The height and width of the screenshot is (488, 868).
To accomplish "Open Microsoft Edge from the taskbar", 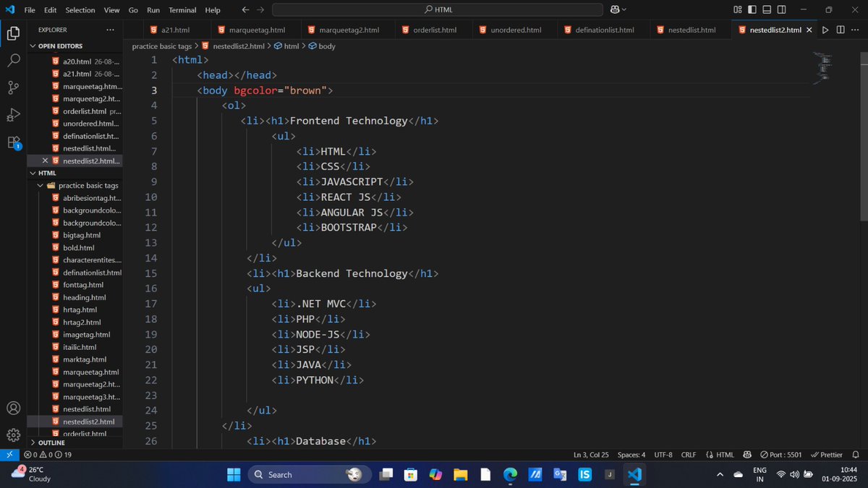I will pos(511,474).
